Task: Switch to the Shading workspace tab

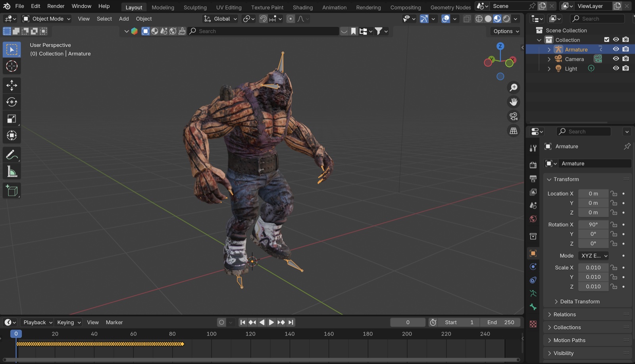Action: click(302, 7)
